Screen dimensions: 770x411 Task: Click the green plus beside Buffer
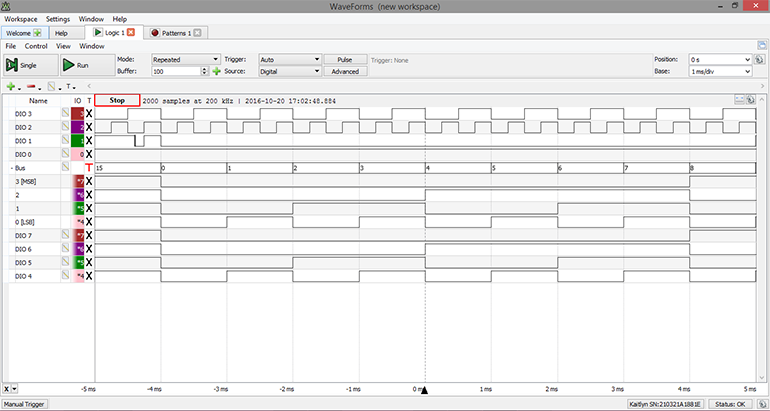tap(216, 72)
